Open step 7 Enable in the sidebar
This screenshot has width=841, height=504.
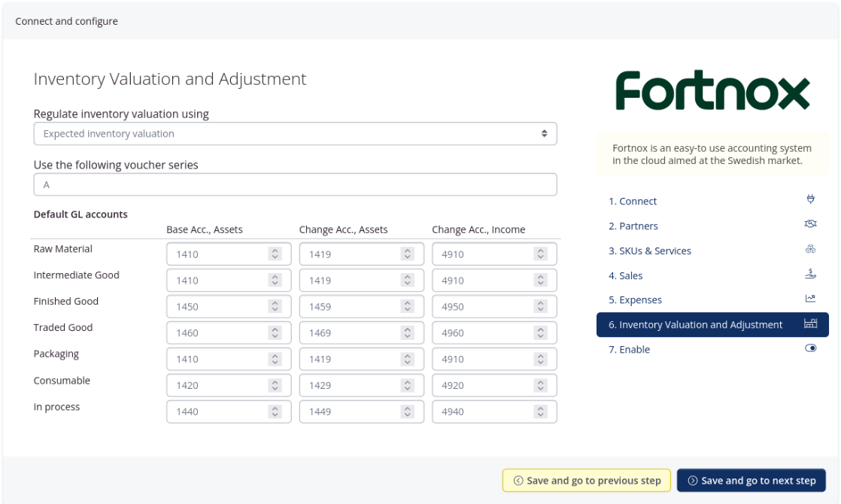click(627, 348)
